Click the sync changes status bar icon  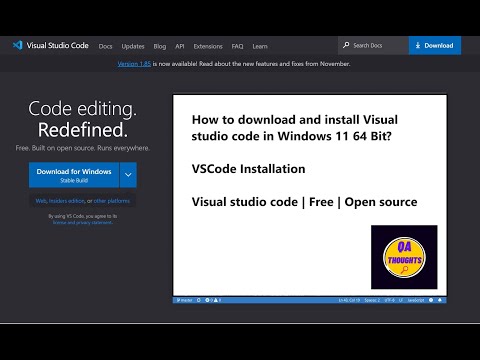click(199, 300)
